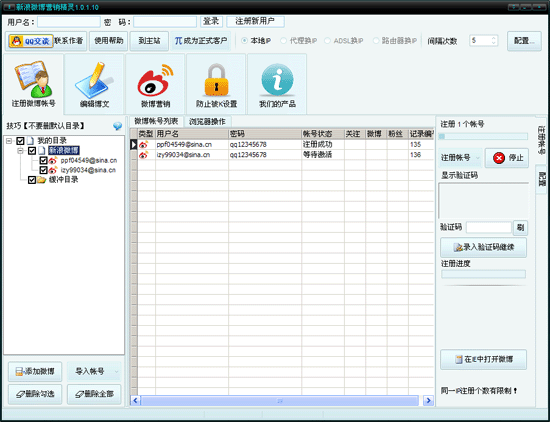Open the 注册帐号 dropdown
550x422 pixels.
[x=461, y=158]
